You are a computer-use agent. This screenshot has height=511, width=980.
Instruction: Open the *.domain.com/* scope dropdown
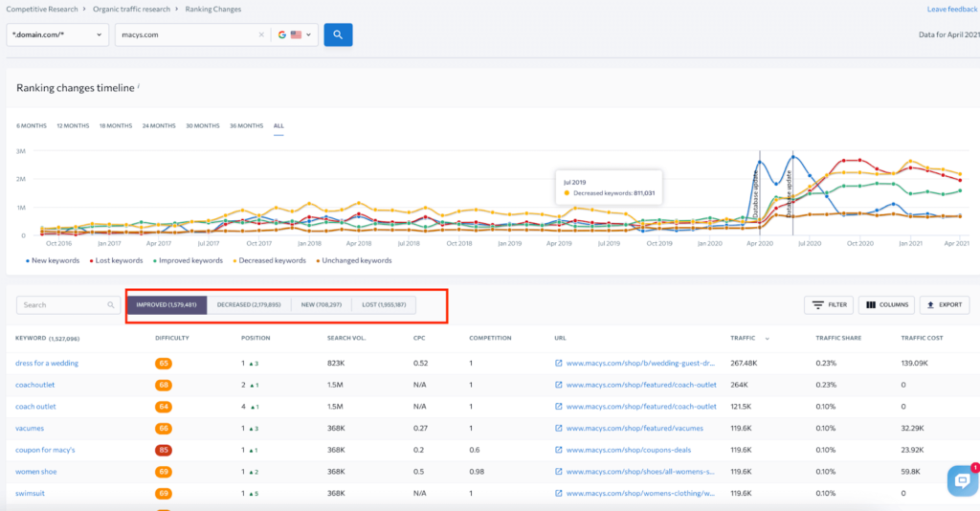pyautogui.click(x=57, y=35)
